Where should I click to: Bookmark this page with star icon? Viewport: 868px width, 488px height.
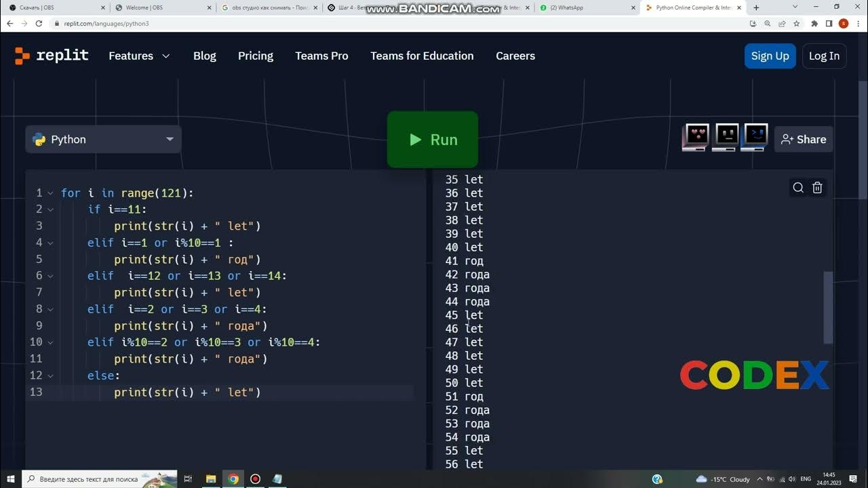pos(796,23)
